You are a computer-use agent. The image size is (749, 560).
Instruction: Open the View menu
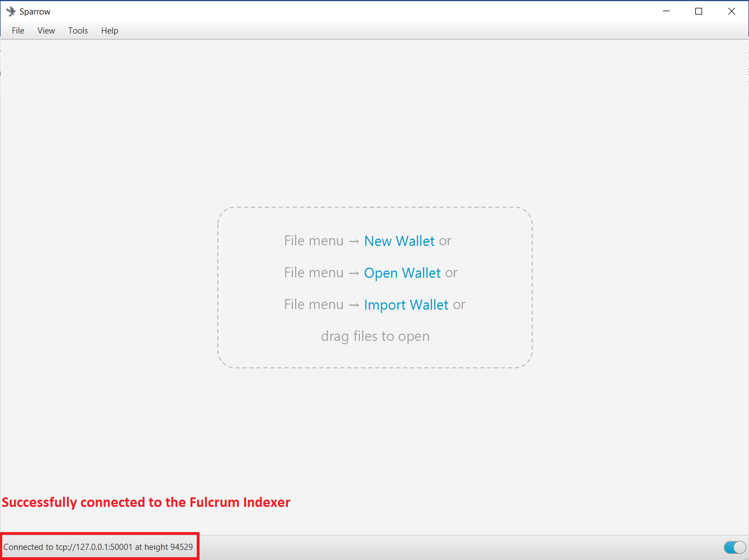tap(46, 31)
